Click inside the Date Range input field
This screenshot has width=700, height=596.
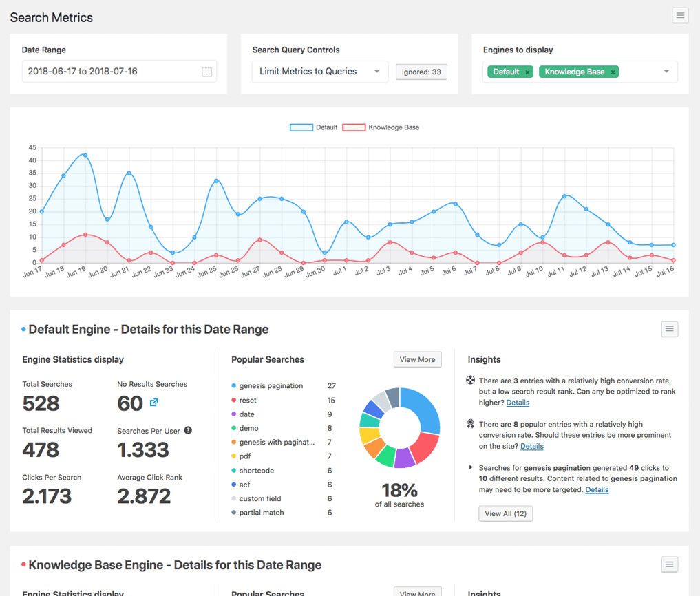tap(103, 71)
